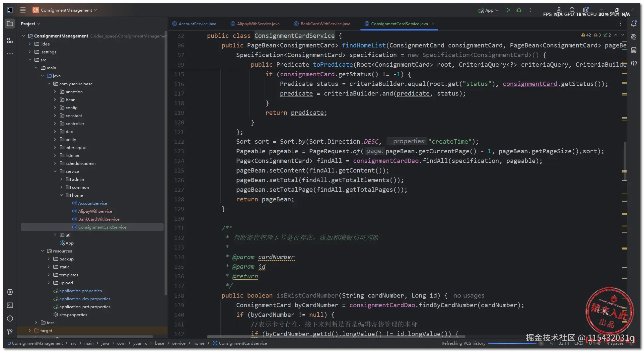The width and height of the screenshot is (644, 352).
Task: Open the Structure tool window icon
Action: click(10, 40)
